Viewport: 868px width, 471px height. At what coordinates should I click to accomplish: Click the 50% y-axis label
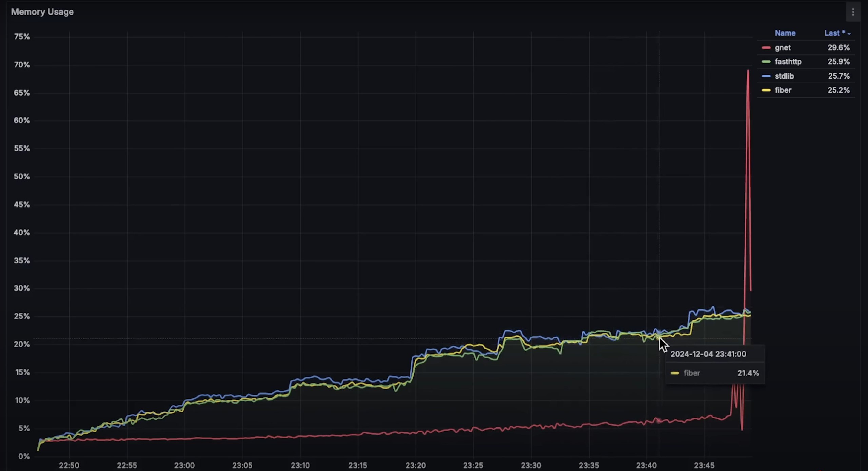point(22,177)
